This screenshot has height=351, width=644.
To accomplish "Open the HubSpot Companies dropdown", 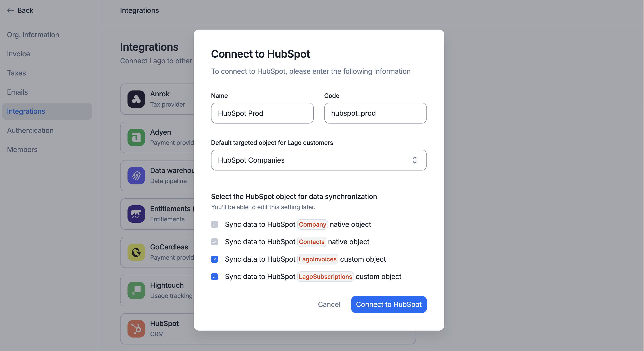I will tap(319, 160).
